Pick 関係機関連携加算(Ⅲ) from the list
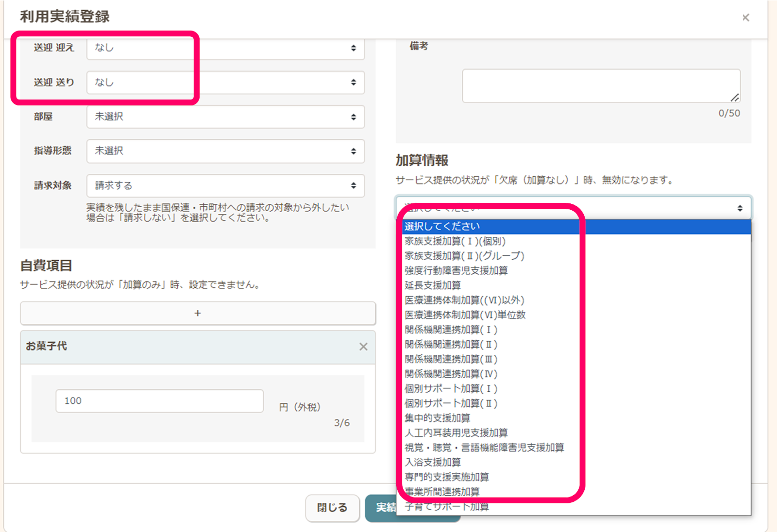This screenshot has height=532, width=777. tap(451, 359)
